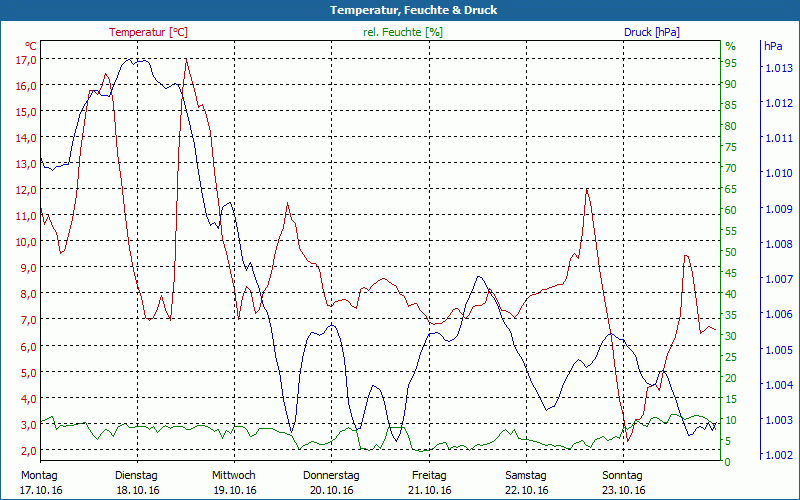Click the "Freitag" day label
The width and height of the screenshot is (800, 500).
[428, 475]
